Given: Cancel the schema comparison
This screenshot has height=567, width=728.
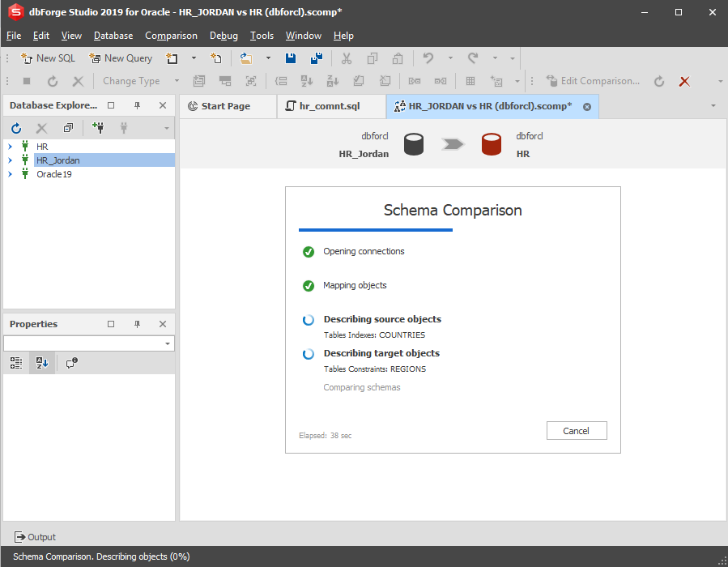Looking at the screenshot, I should coord(577,430).
